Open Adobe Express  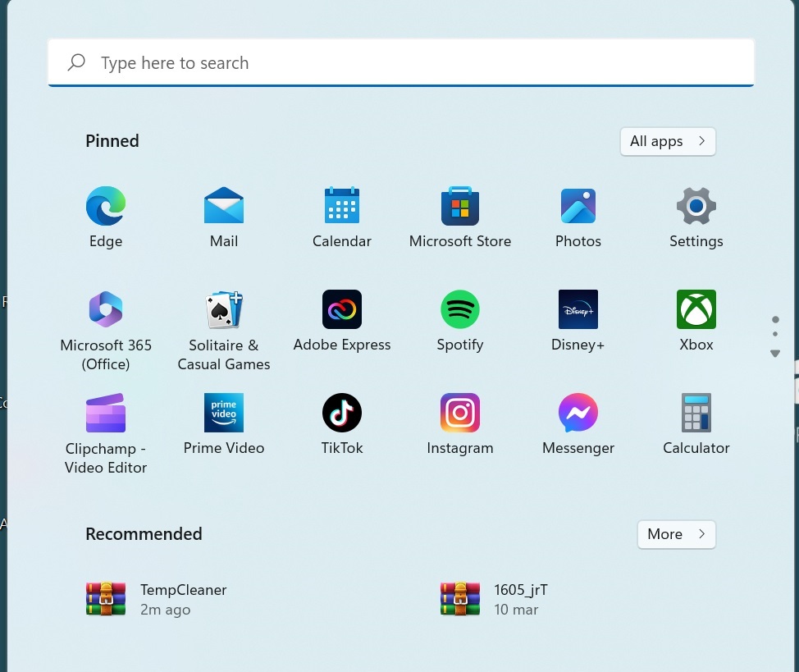click(x=342, y=321)
